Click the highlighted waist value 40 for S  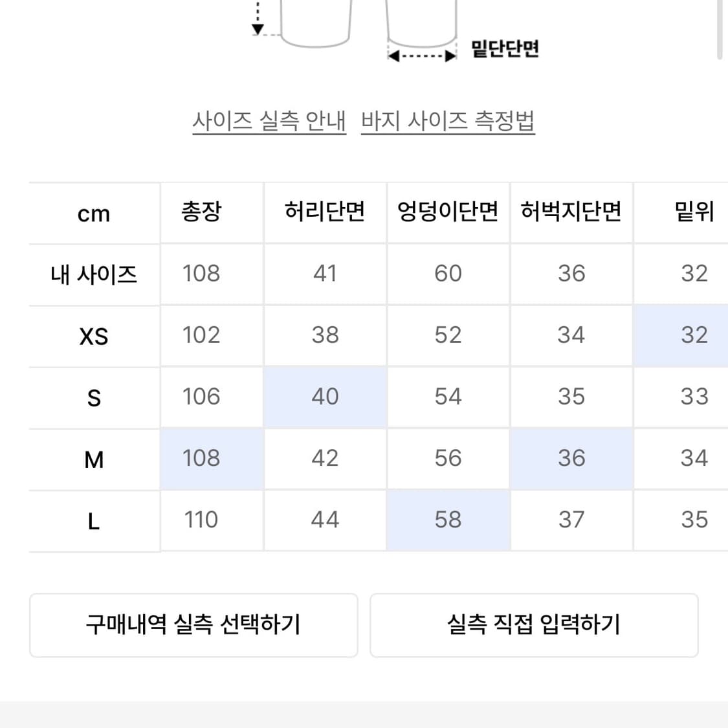pyautogui.click(x=325, y=397)
